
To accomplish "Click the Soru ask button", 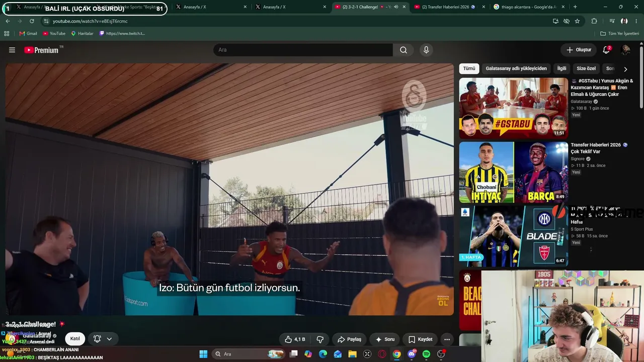I will coord(385,339).
